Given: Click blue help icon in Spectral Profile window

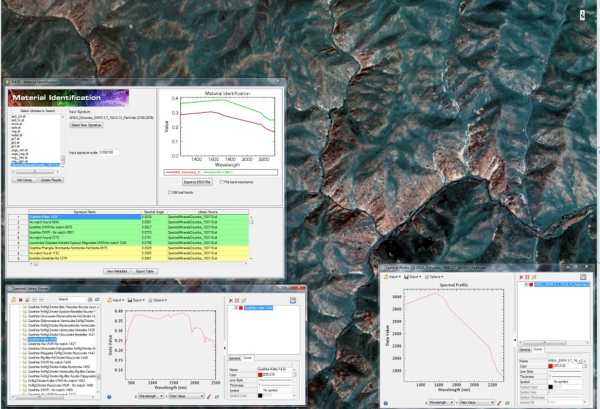Looking at the screenshot, I should 386,403.
